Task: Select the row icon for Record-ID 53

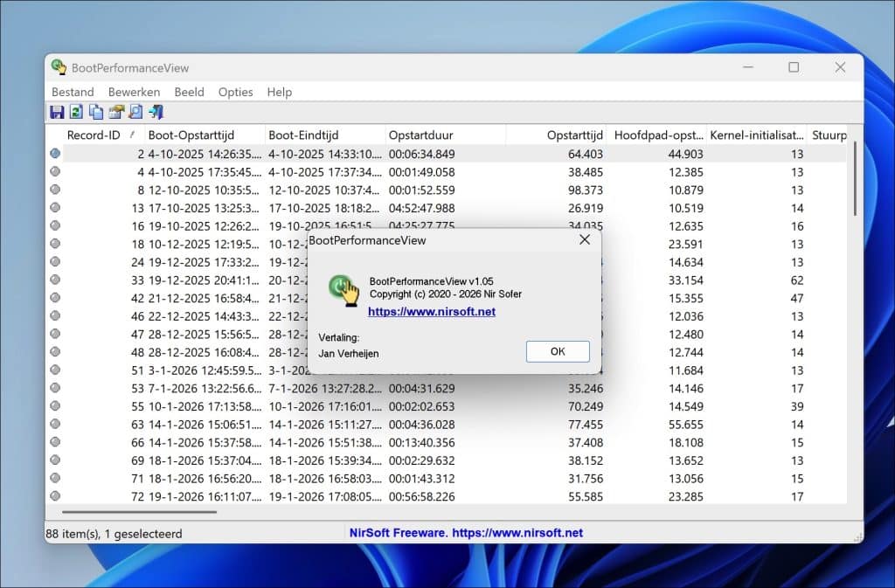Action: point(55,388)
